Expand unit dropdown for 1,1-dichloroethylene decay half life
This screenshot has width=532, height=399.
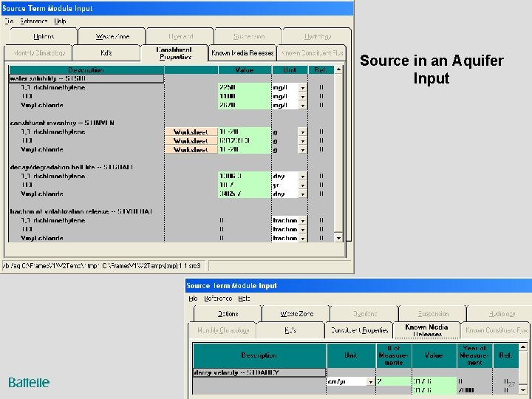pyautogui.click(x=302, y=176)
